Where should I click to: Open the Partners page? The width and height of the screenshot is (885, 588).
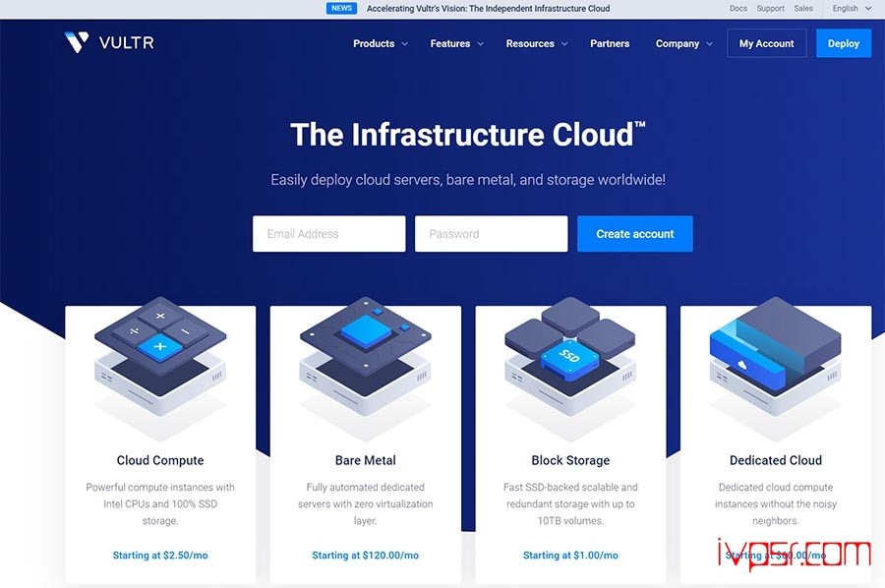tap(610, 43)
